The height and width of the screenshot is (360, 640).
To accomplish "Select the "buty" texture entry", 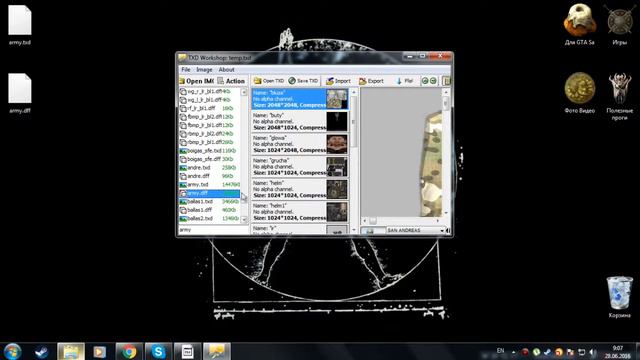I will [x=300, y=122].
